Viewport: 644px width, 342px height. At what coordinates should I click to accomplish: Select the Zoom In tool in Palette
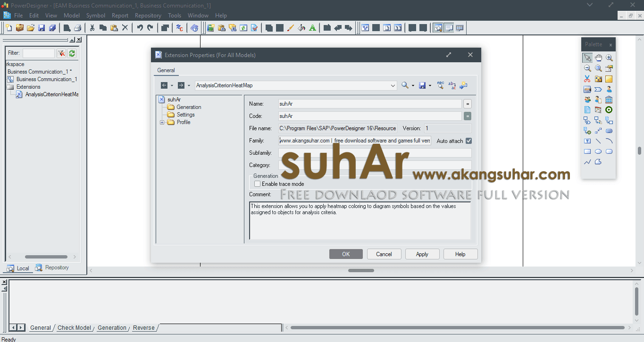pyautogui.click(x=609, y=58)
